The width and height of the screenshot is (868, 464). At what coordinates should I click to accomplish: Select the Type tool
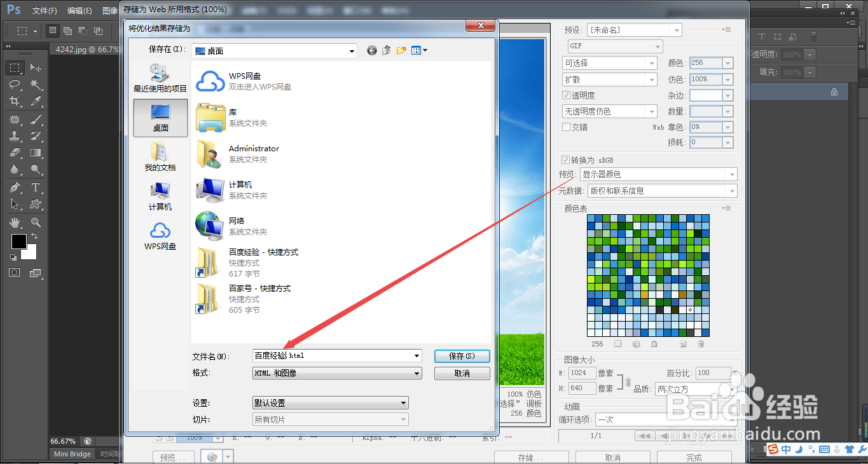[36, 188]
